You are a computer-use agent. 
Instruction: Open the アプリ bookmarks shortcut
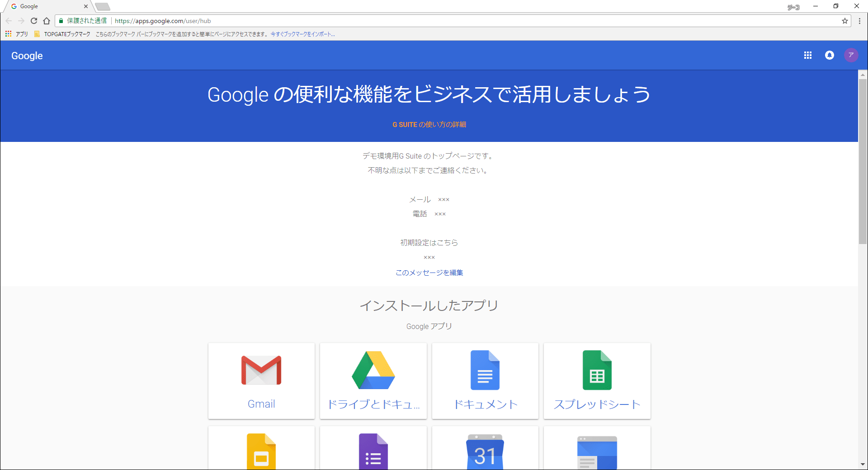pos(17,34)
